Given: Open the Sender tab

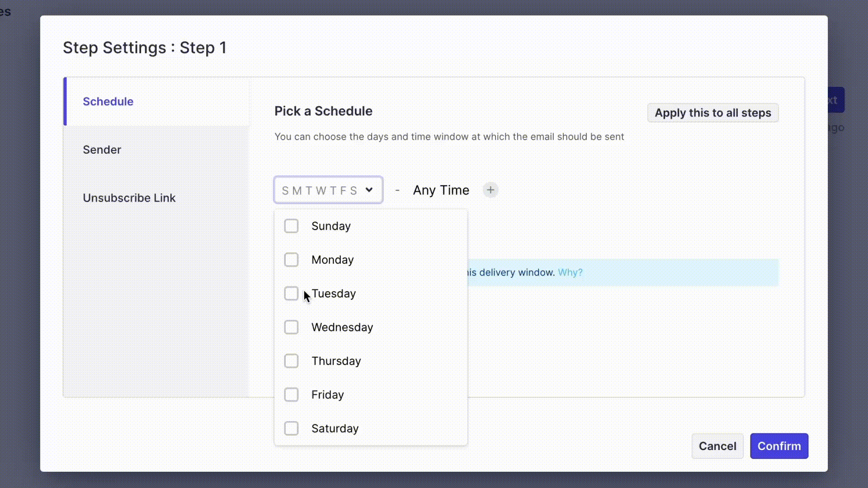Looking at the screenshot, I should (156, 150).
